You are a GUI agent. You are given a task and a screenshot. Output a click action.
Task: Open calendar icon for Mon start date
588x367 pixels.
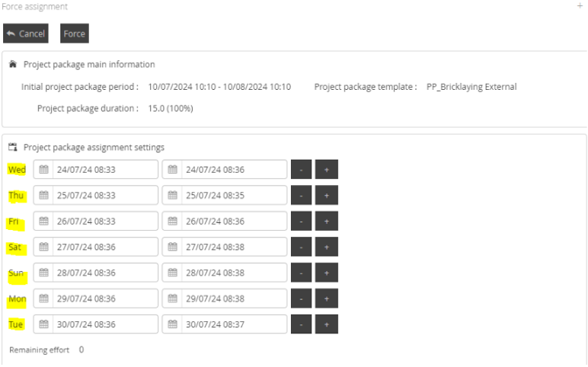[43, 298]
